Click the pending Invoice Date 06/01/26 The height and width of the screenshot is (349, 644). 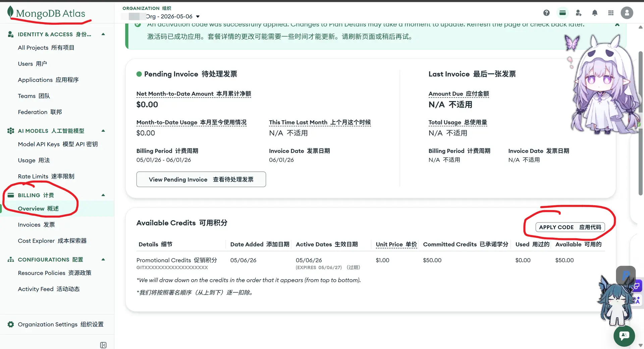click(281, 160)
